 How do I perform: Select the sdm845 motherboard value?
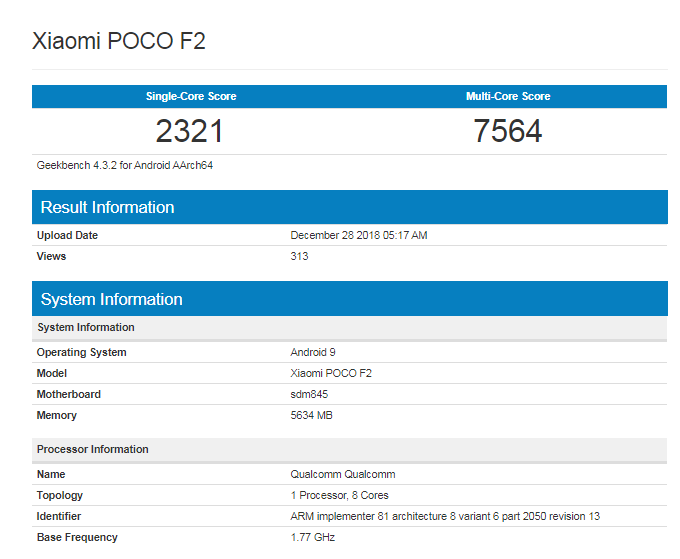[x=309, y=394]
